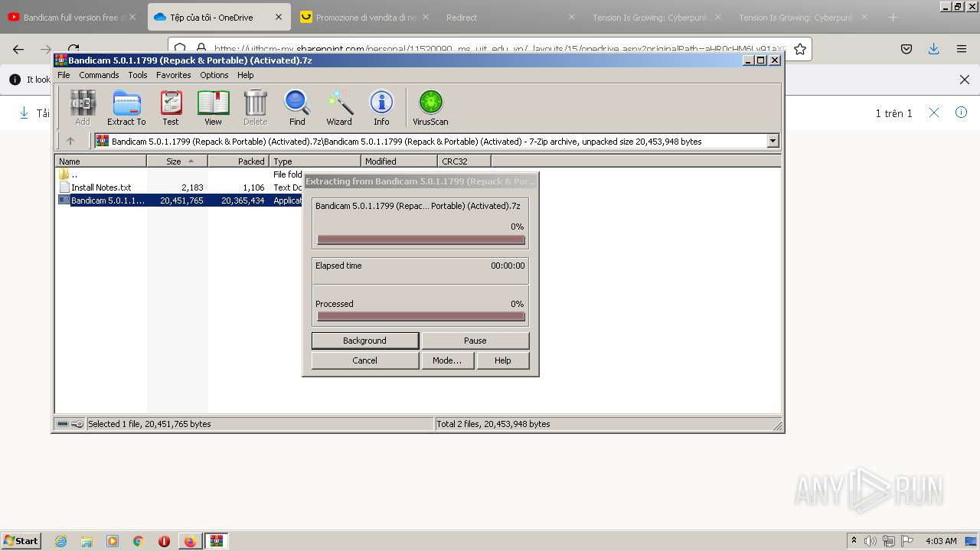Open the Tools menu
980x551 pixels.
tap(138, 75)
